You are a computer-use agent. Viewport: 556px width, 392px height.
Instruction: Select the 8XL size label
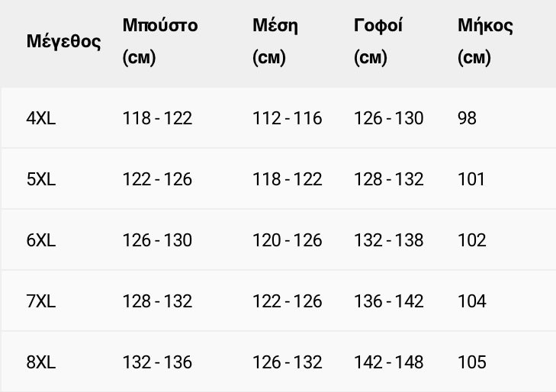pos(41,361)
